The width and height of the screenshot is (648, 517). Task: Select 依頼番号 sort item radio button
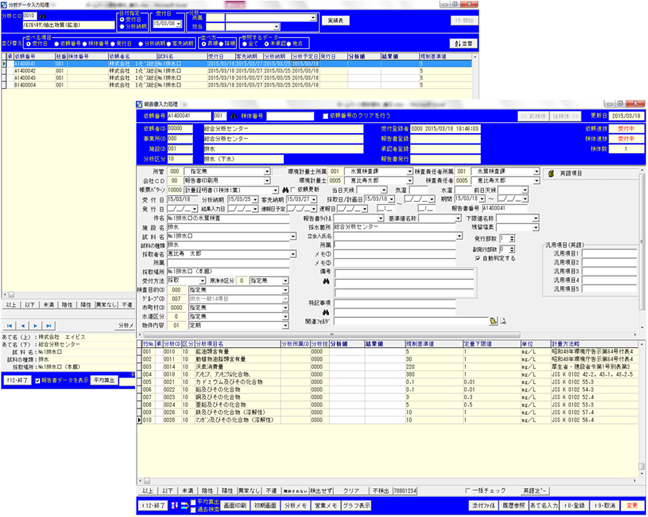pyautogui.click(x=57, y=43)
